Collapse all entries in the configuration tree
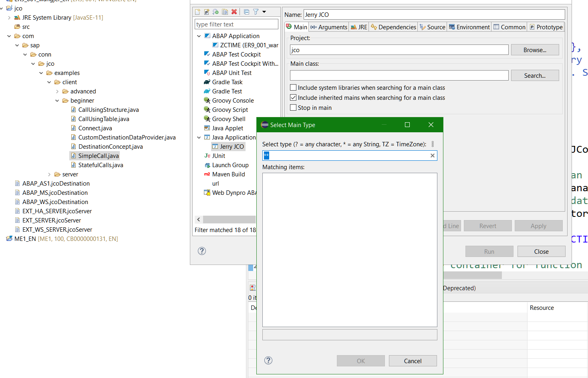Image resolution: width=588 pixels, height=378 pixels. click(x=246, y=12)
